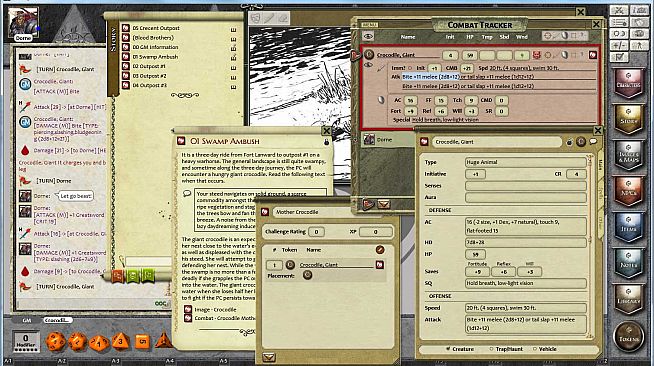Open the Tokens round button
The width and height of the screenshot is (654, 366).
(629, 336)
